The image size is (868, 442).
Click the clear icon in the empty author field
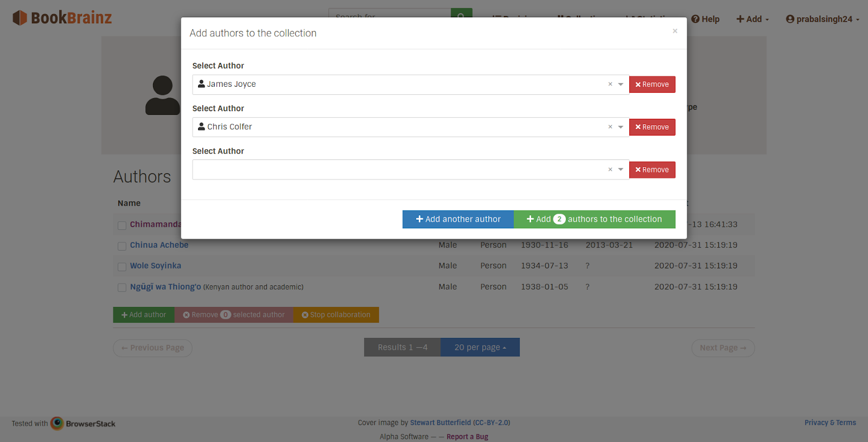tap(610, 170)
